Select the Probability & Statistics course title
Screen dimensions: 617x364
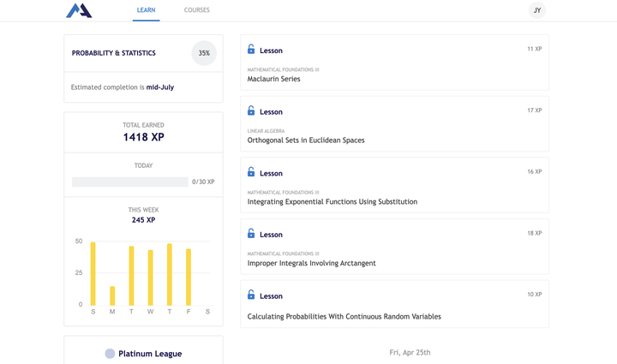tap(114, 53)
